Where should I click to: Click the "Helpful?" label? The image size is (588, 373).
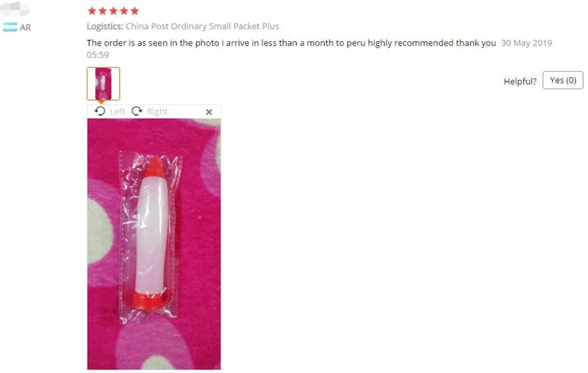520,82
